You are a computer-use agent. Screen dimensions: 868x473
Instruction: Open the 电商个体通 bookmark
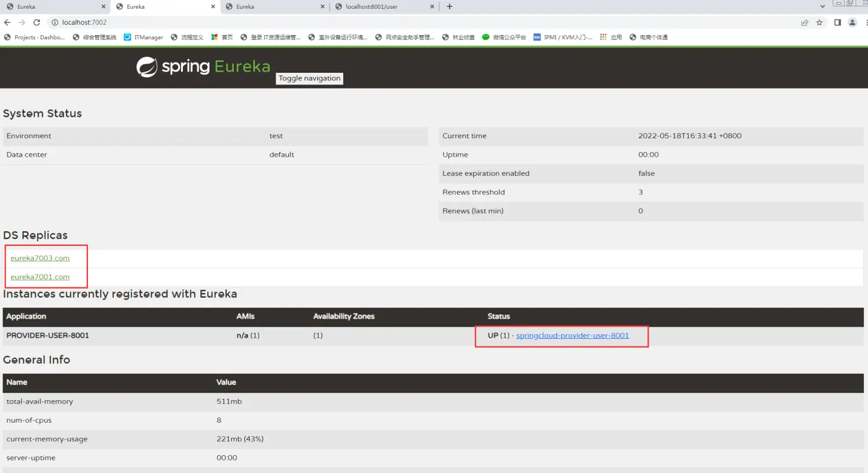pyautogui.click(x=649, y=37)
